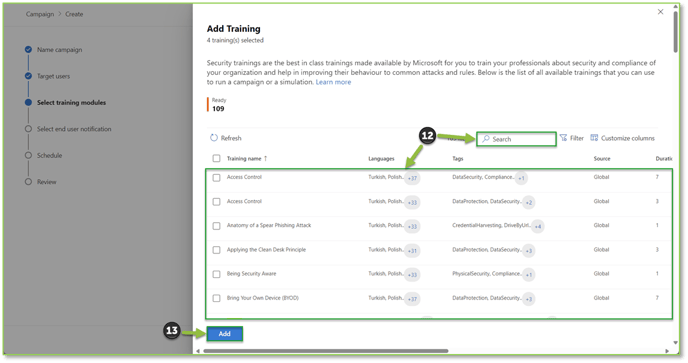Select the Bring Your Own Device checkbox

pyautogui.click(x=216, y=298)
